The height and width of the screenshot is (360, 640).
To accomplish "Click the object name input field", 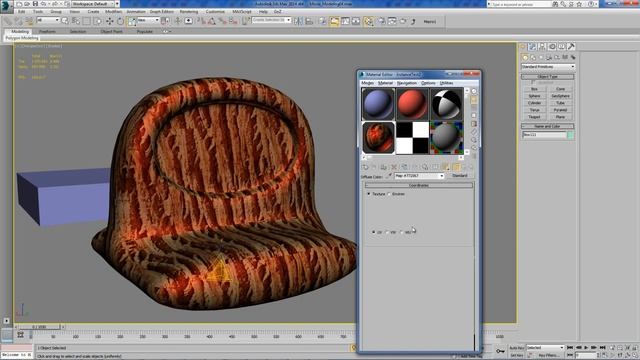I will (544, 135).
